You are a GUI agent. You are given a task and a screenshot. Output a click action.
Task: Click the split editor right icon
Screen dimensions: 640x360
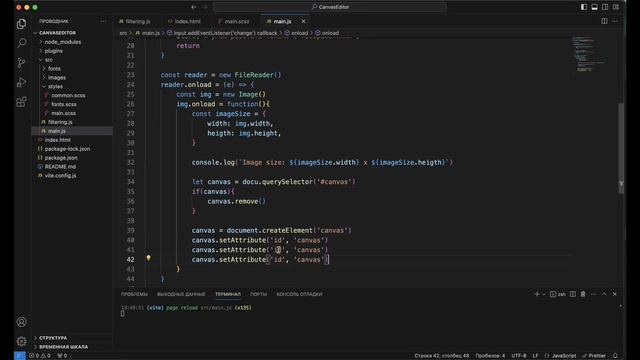[x=604, y=21]
